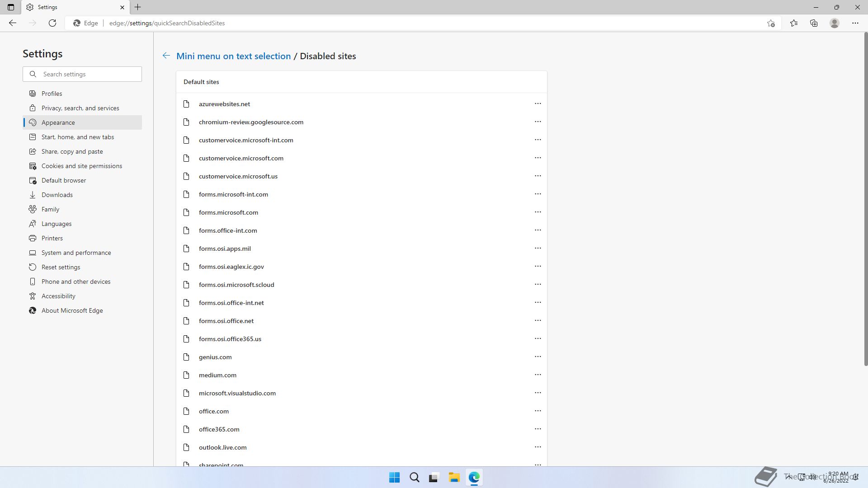Open Family settings
Image resolution: width=868 pixels, height=488 pixels.
pos(82,209)
